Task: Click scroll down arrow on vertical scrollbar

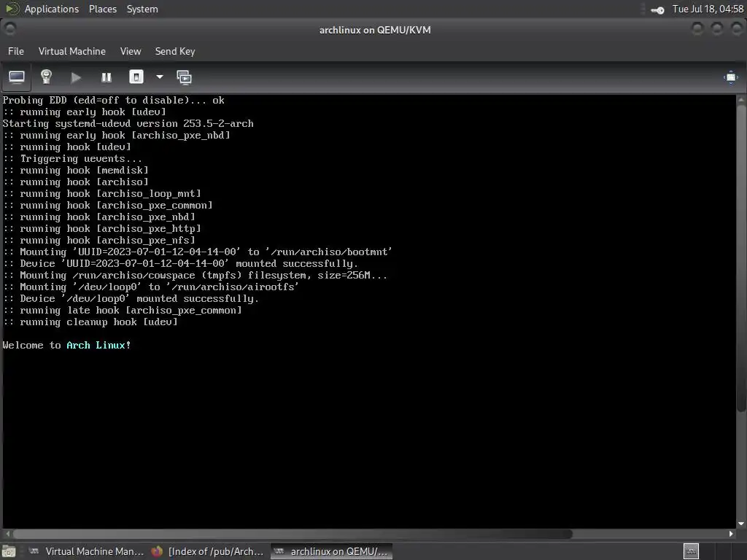Action: (741, 524)
